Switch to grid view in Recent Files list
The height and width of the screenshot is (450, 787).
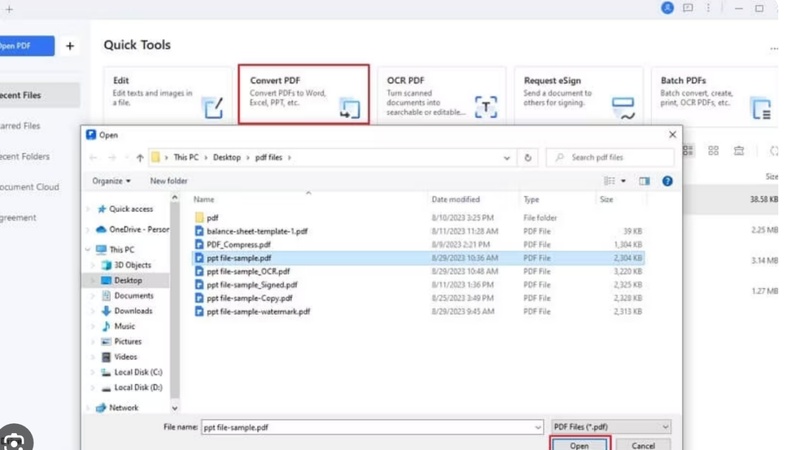pos(713,151)
